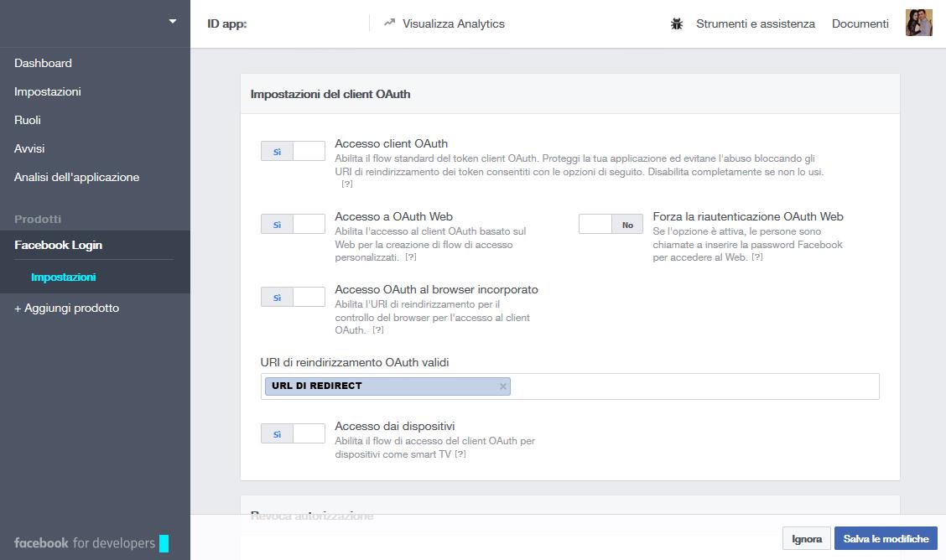This screenshot has height=560, width=946.
Task: Open Strumenti e assistenza menu
Action: 756,23
